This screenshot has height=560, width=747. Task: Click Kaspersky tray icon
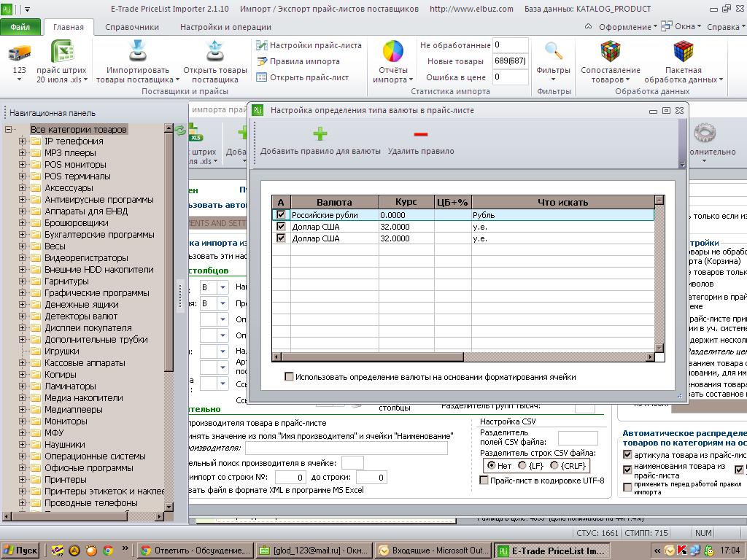tap(682, 551)
